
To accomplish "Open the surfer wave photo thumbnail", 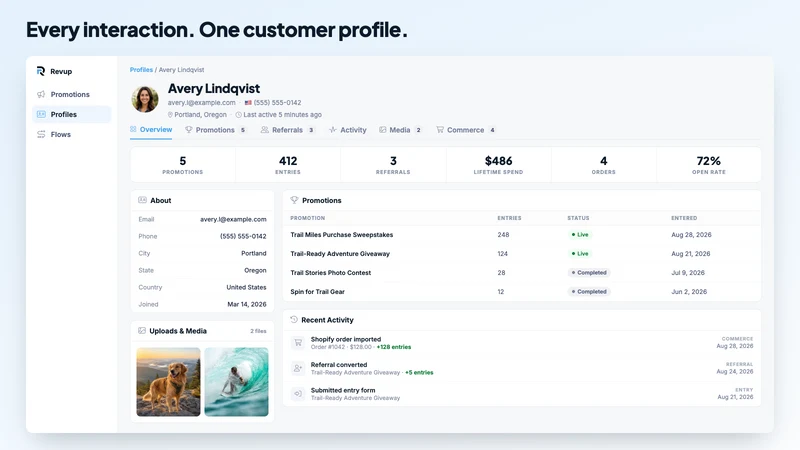I will coord(236,382).
